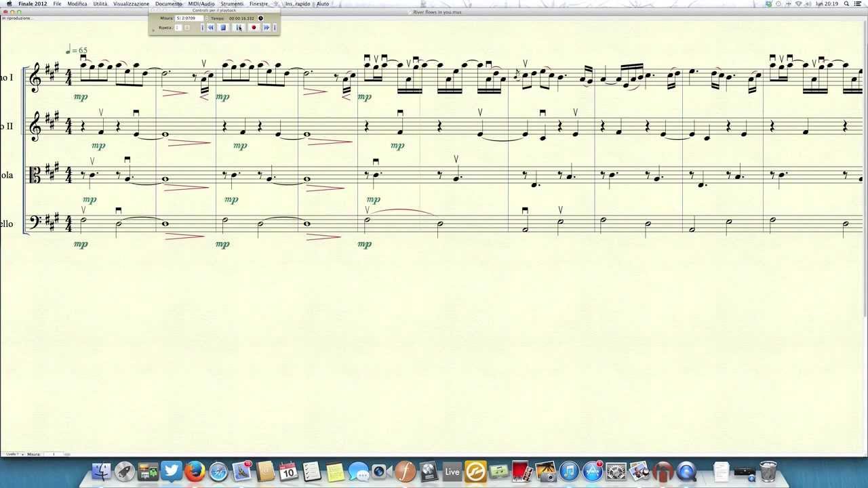
Task: Open Safari from the dock
Action: (x=218, y=471)
